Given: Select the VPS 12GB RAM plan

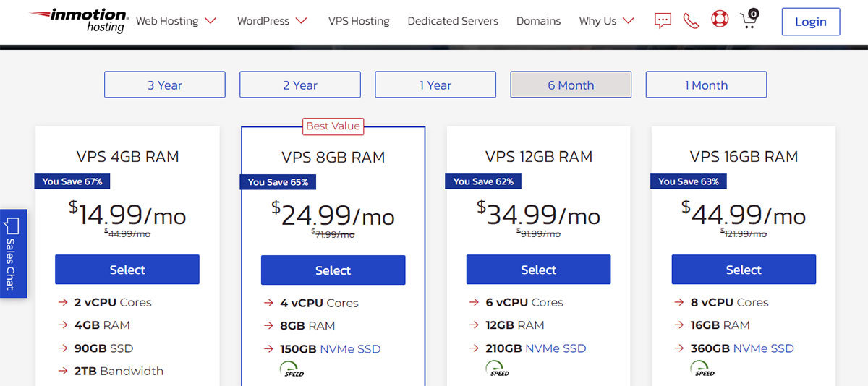Looking at the screenshot, I should pos(538,270).
